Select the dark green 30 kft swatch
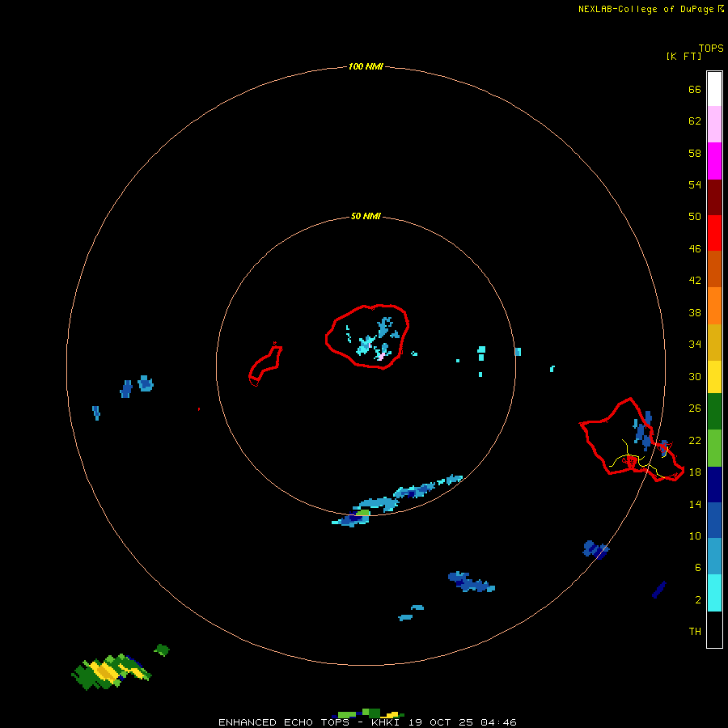 pos(714,412)
